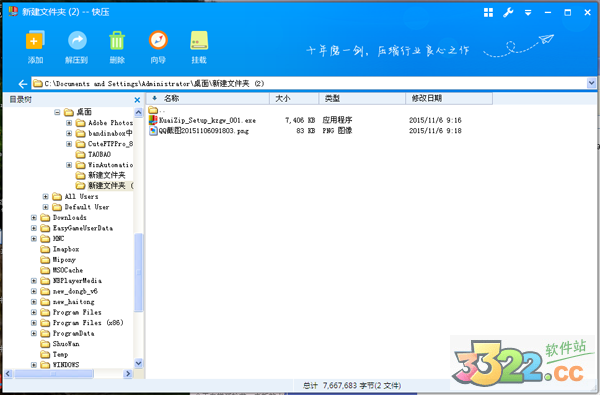The height and width of the screenshot is (395, 600).
Task: Click status bar total 7,667,683 字节 text
Action: [352, 385]
